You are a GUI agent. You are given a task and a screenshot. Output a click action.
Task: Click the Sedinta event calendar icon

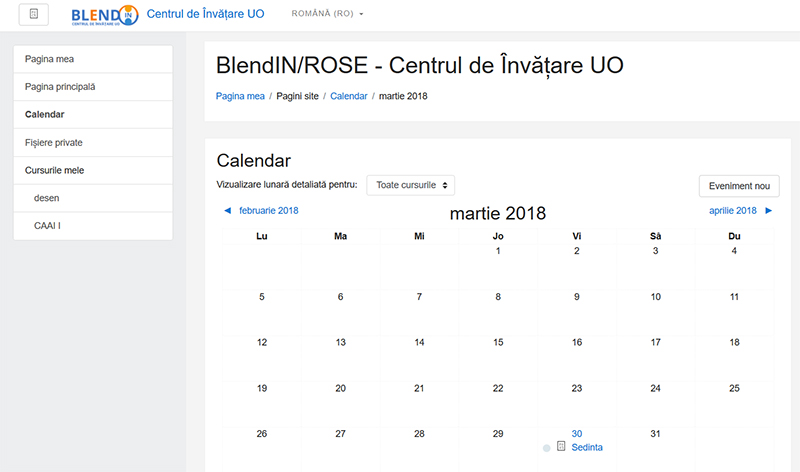[x=561, y=446]
